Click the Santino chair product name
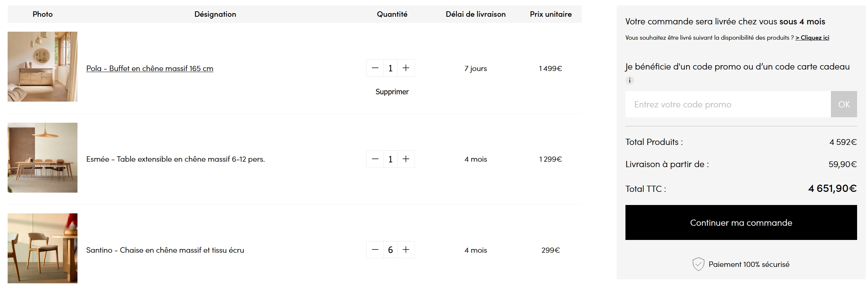868x284 pixels. tap(165, 250)
